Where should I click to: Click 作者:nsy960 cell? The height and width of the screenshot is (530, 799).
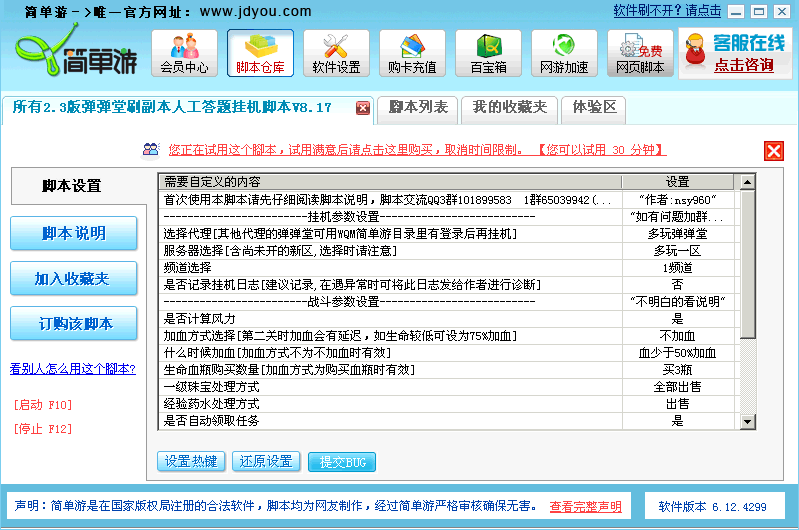677,200
